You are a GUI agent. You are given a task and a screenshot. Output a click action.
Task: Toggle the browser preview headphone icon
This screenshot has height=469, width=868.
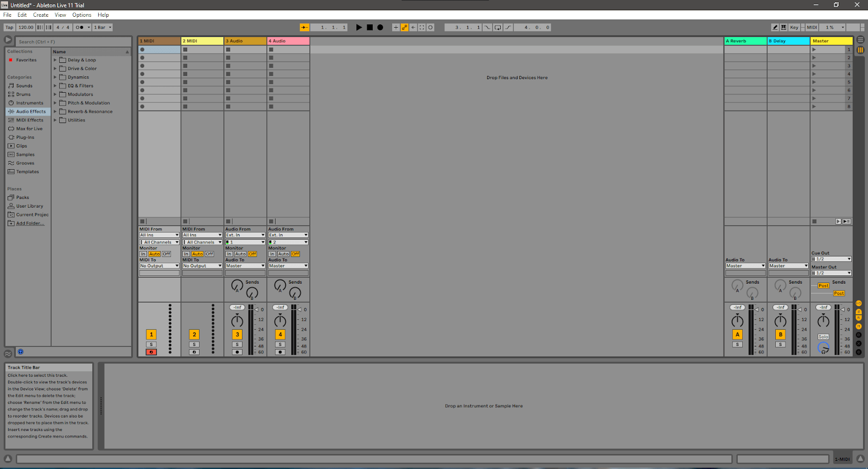pos(21,352)
